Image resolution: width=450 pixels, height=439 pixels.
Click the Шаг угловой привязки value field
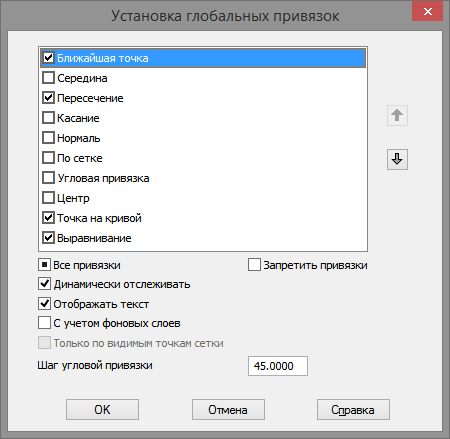(x=278, y=366)
